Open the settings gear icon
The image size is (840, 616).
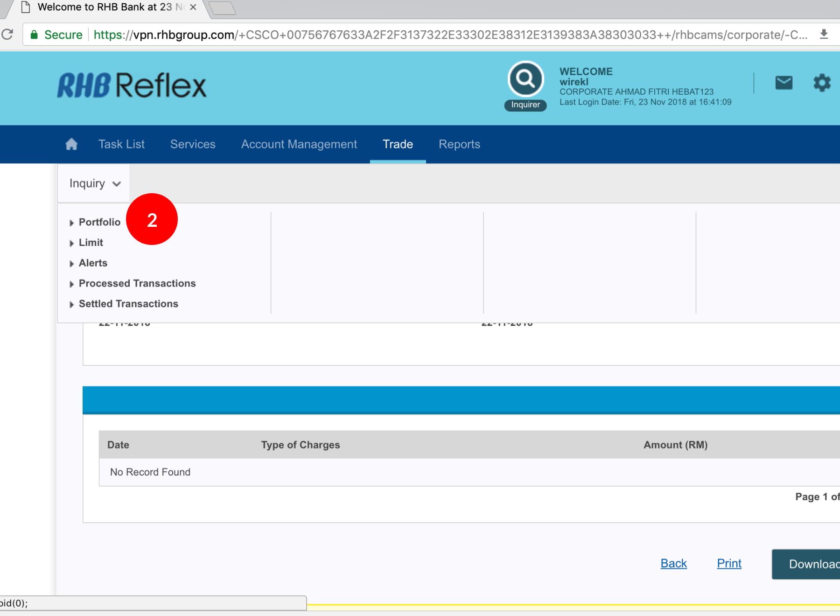pyautogui.click(x=822, y=83)
